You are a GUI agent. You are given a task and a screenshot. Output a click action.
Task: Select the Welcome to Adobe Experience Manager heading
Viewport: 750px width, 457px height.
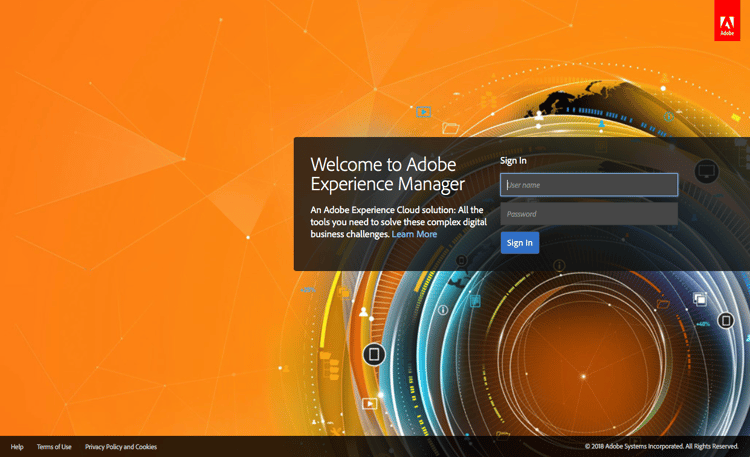387,174
